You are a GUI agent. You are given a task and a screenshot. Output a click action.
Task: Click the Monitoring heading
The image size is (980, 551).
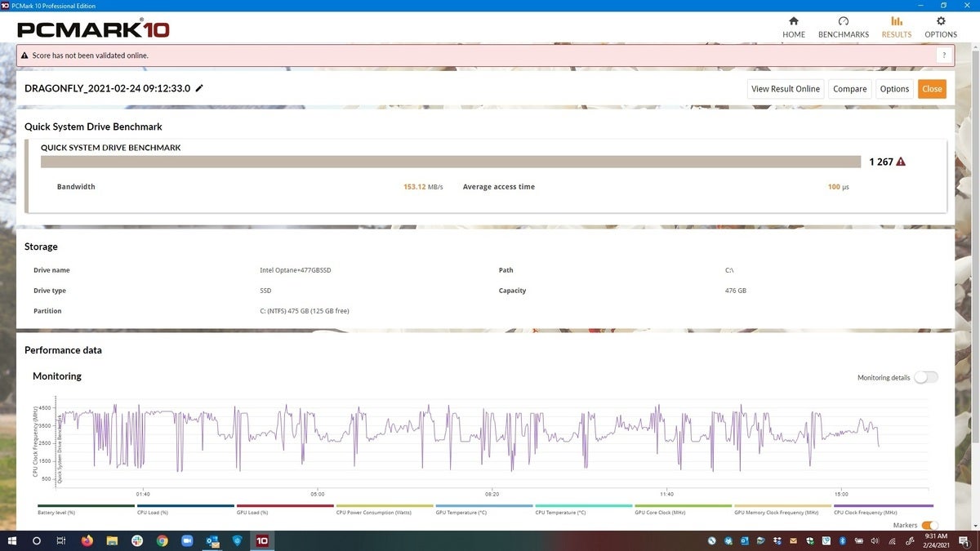pyautogui.click(x=57, y=376)
